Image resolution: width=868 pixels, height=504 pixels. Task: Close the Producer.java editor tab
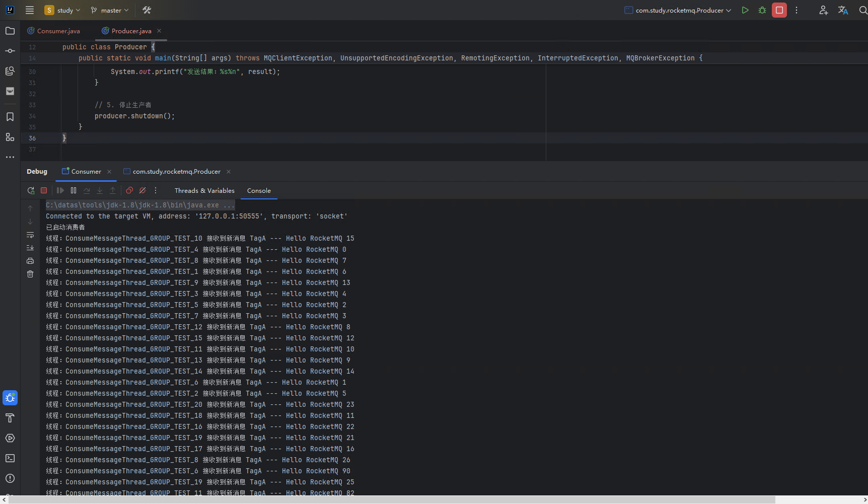click(159, 31)
